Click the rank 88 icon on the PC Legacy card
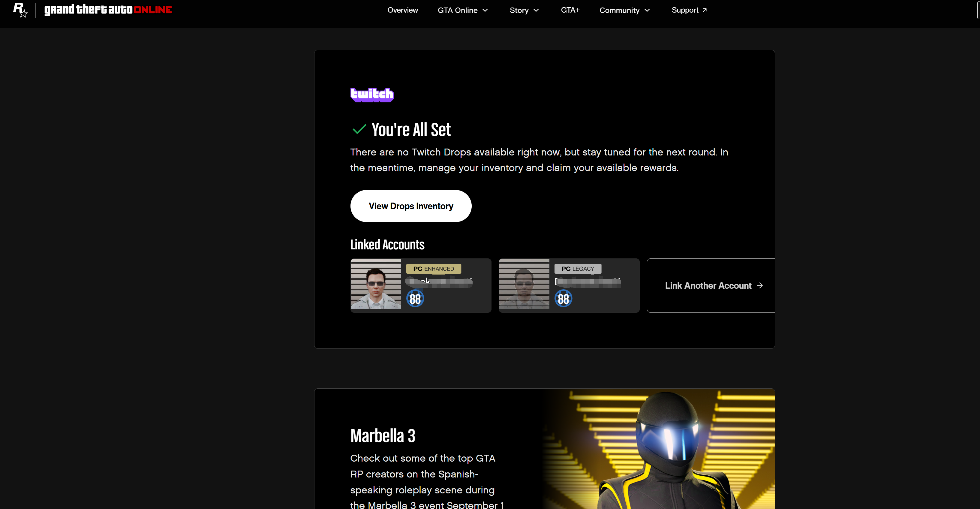Screen dimensions: 980x509 point(564,299)
